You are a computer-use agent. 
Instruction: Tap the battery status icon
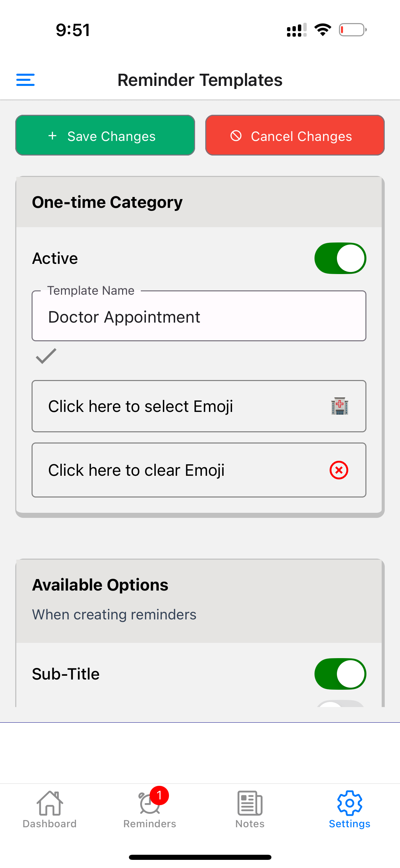click(x=353, y=30)
